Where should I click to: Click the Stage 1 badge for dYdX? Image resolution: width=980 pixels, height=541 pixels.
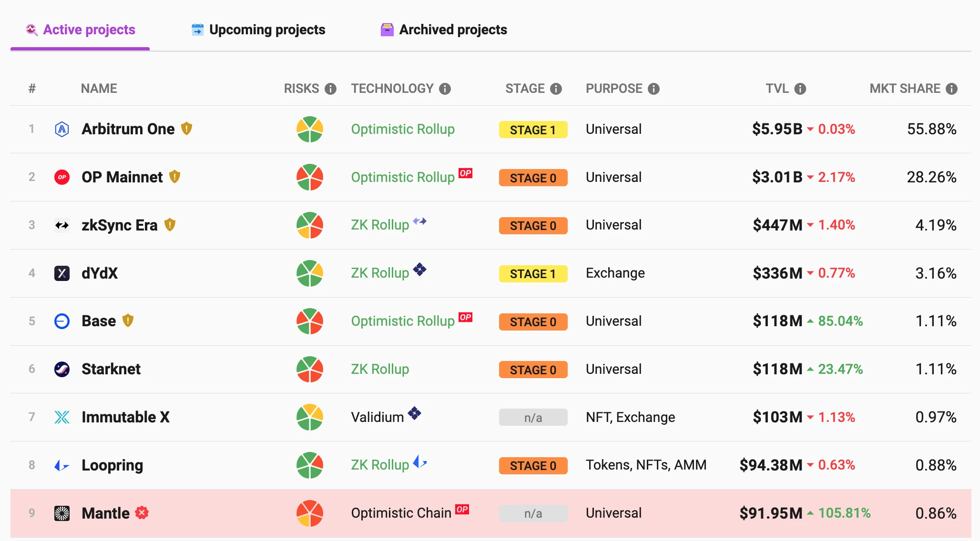(533, 274)
